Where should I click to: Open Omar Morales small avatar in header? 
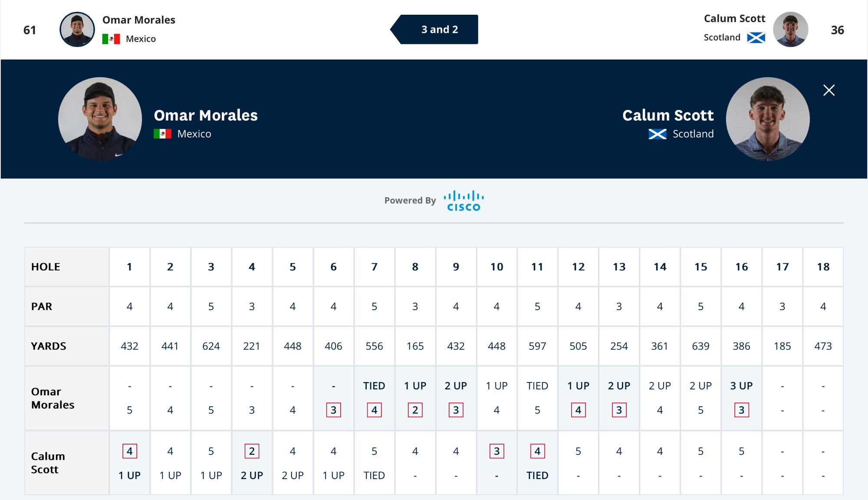click(77, 29)
